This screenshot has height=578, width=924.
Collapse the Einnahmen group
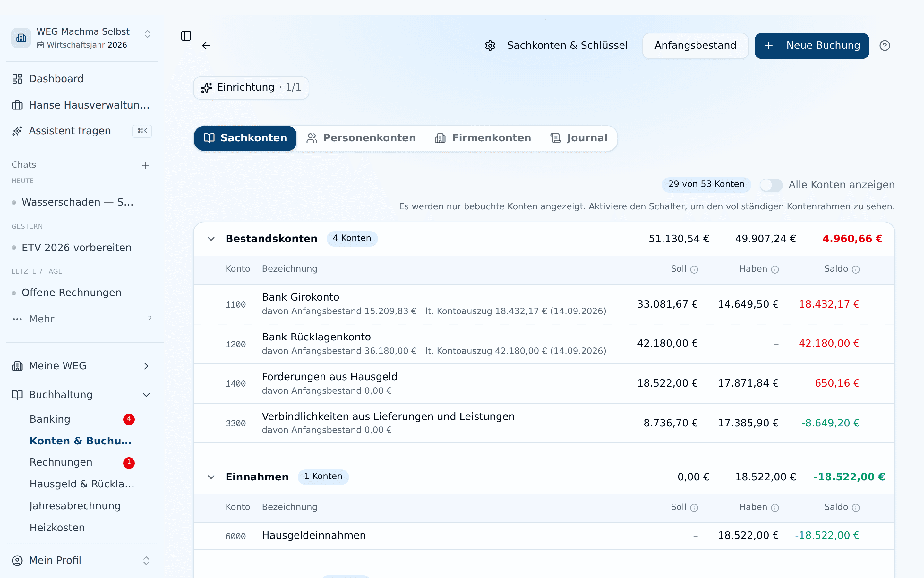[211, 477]
